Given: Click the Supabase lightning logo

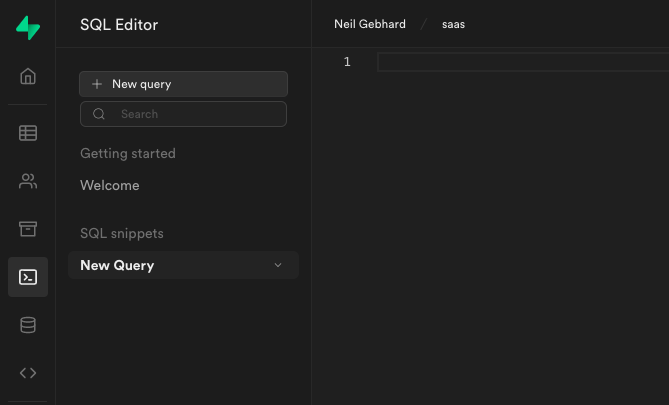Looking at the screenshot, I should click(28, 28).
